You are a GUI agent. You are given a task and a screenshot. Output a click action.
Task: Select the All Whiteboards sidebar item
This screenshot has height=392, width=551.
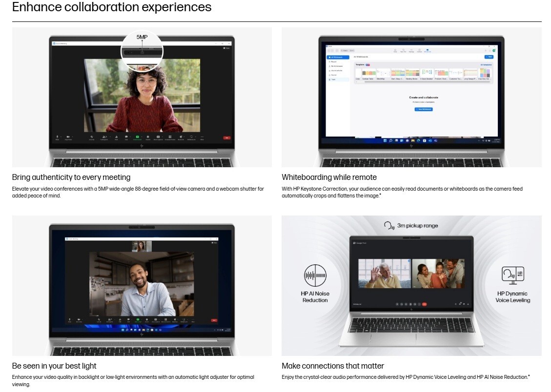pyautogui.click(x=338, y=57)
